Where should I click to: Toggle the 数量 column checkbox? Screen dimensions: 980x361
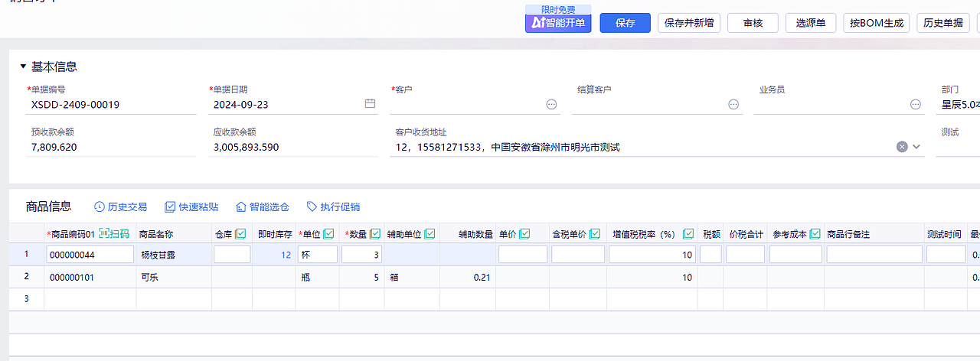tap(375, 233)
